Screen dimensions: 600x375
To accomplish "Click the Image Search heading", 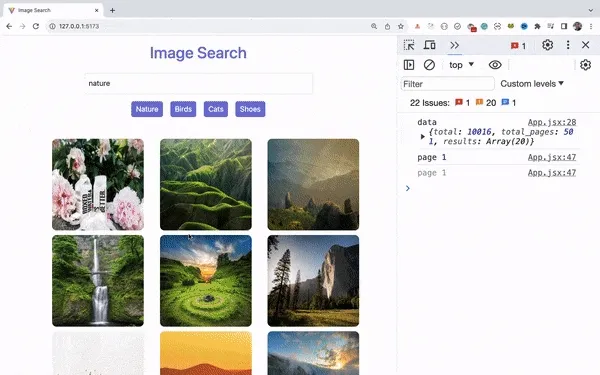I will pyautogui.click(x=198, y=53).
